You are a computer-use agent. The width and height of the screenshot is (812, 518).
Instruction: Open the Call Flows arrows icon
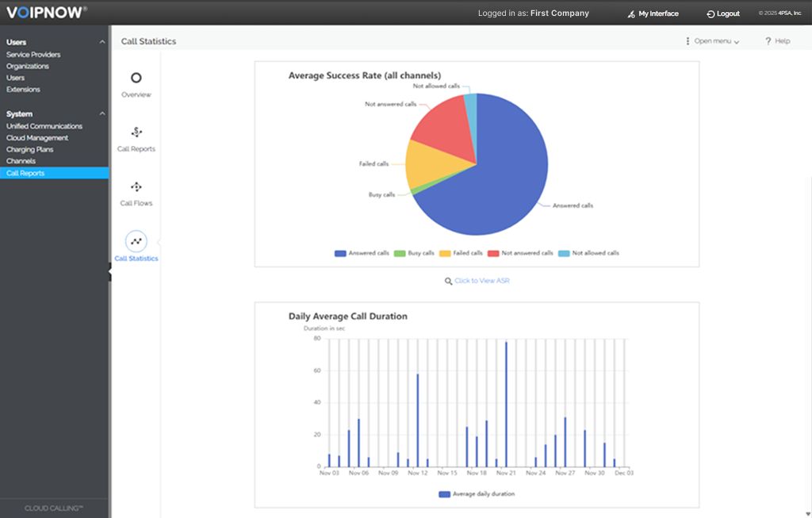[x=136, y=186]
